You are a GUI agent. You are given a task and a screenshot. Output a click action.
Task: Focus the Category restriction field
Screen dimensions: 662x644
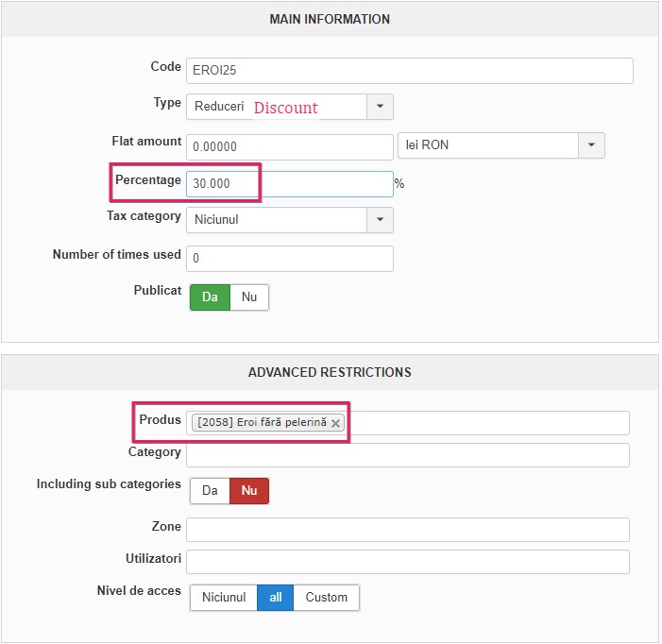(407, 455)
